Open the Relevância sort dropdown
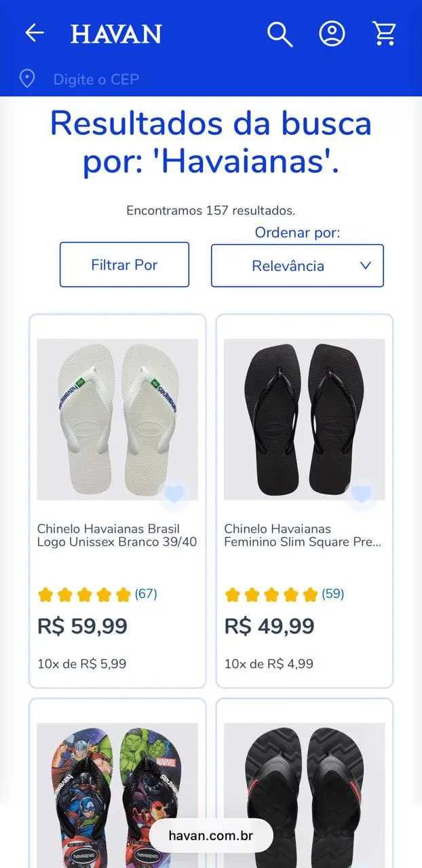Image resolution: width=422 pixels, height=868 pixels. point(288,266)
